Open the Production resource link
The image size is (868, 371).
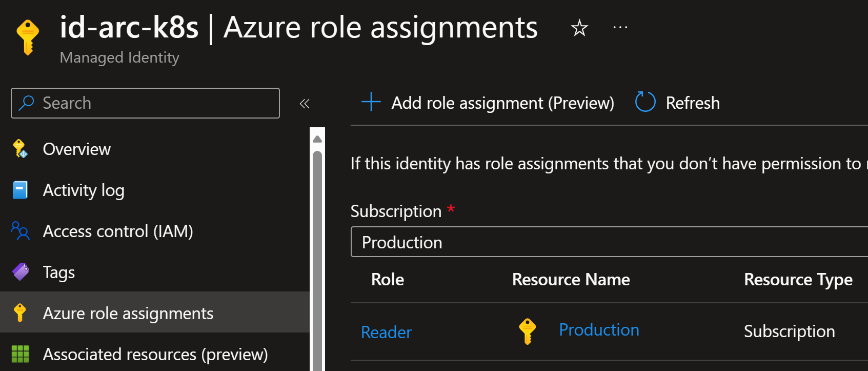[x=599, y=330]
